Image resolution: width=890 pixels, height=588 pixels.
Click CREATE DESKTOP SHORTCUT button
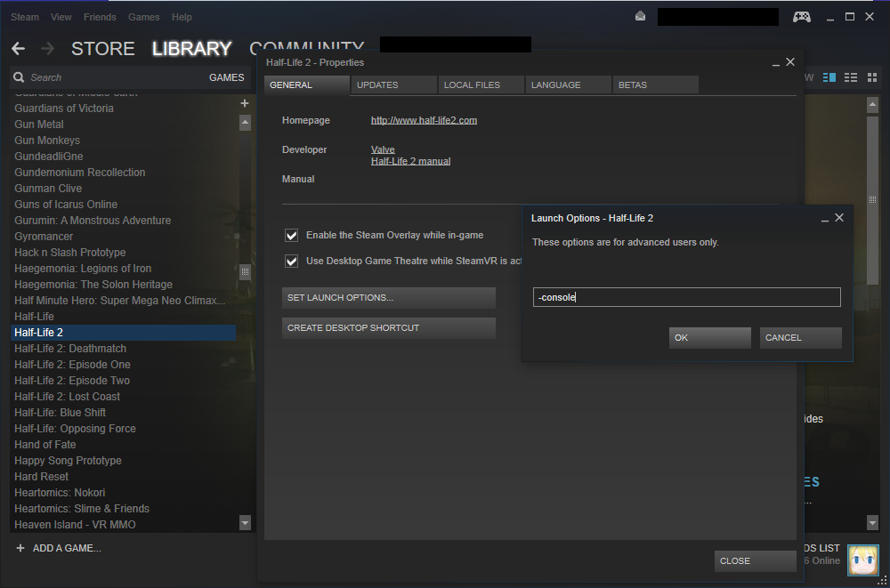[x=389, y=328]
